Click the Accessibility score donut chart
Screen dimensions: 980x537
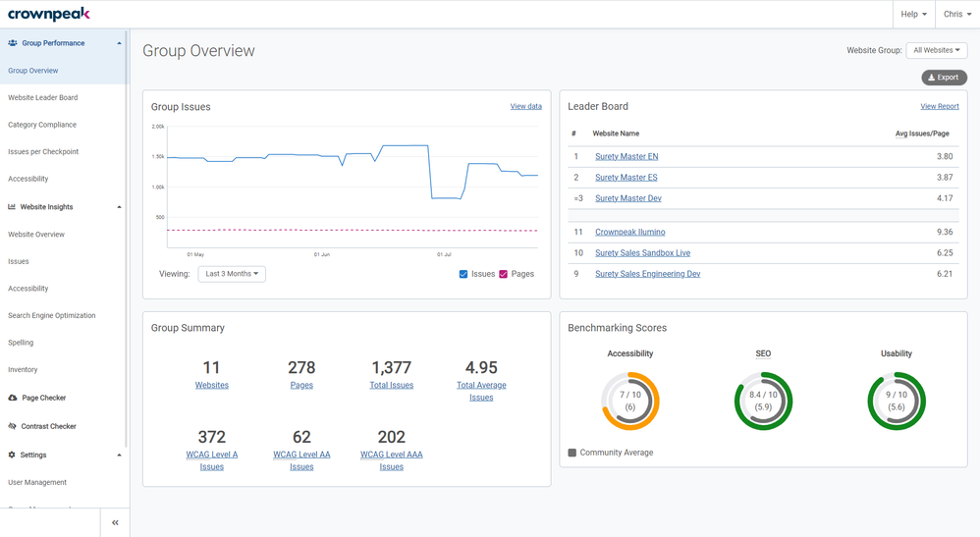[x=630, y=402]
